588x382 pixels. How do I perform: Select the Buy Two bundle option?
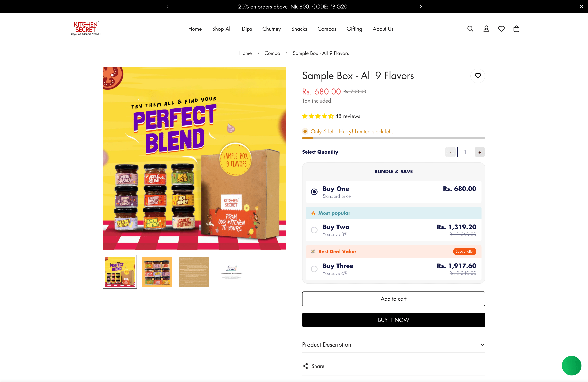pos(314,230)
